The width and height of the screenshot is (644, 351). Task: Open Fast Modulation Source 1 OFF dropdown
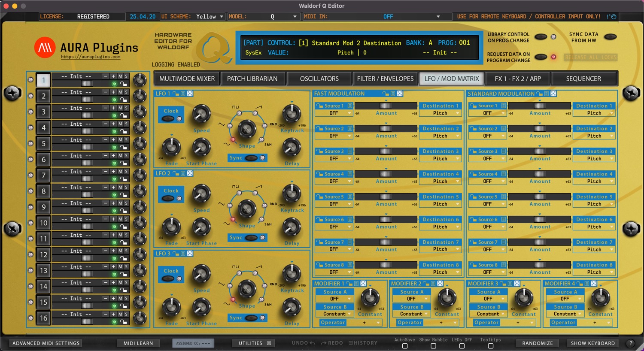(334, 113)
